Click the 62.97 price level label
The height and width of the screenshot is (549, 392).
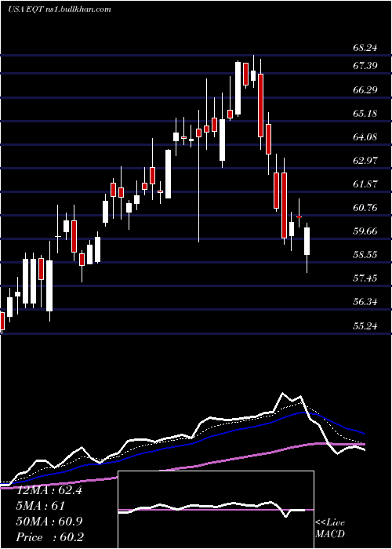coord(365,161)
